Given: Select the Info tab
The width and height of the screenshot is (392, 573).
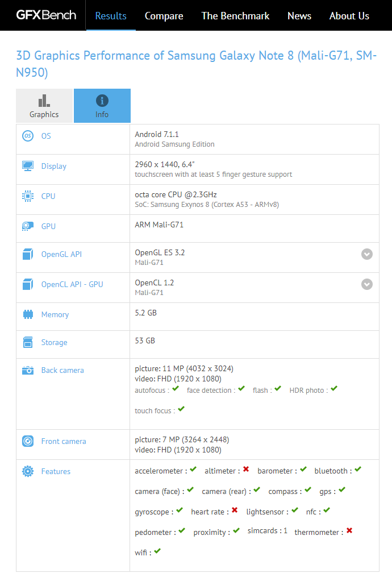Looking at the screenshot, I should click(102, 106).
